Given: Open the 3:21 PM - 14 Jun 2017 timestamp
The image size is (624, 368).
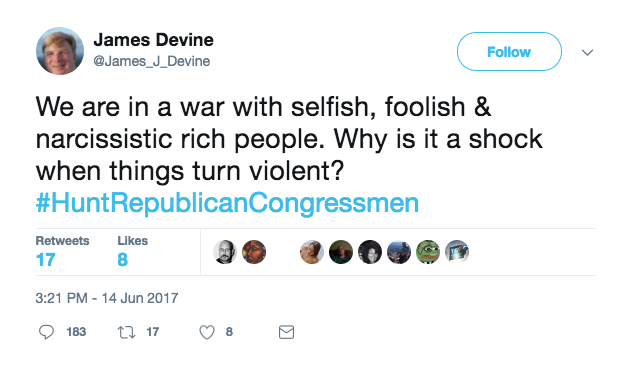Looking at the screenshot, I should coord(107,298).
